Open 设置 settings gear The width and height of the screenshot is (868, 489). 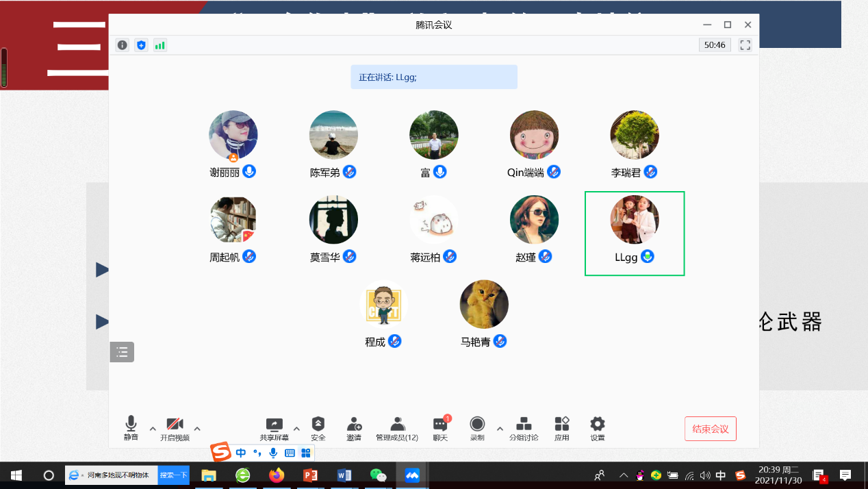pos(598,429)
